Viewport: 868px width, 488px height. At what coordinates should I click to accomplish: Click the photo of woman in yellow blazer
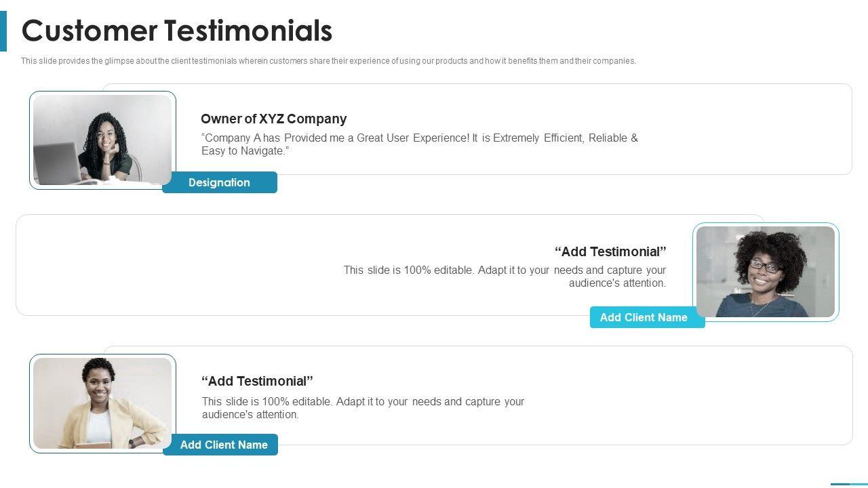102,403
